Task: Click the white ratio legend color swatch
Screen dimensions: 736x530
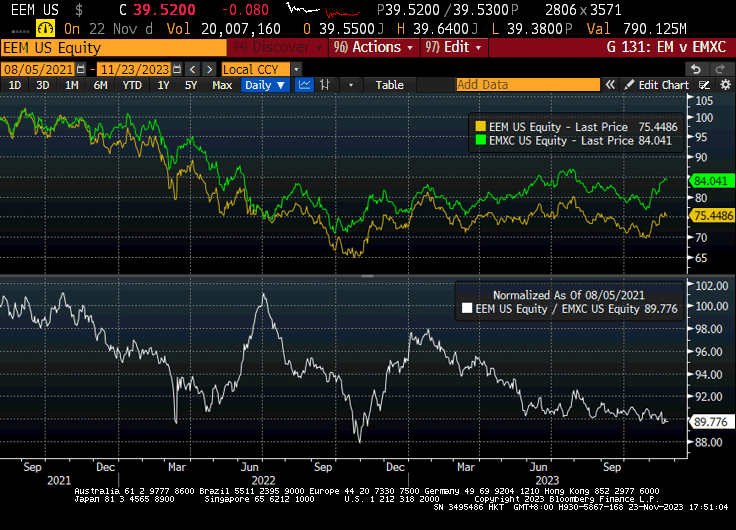Action: [x=467, y=308]
